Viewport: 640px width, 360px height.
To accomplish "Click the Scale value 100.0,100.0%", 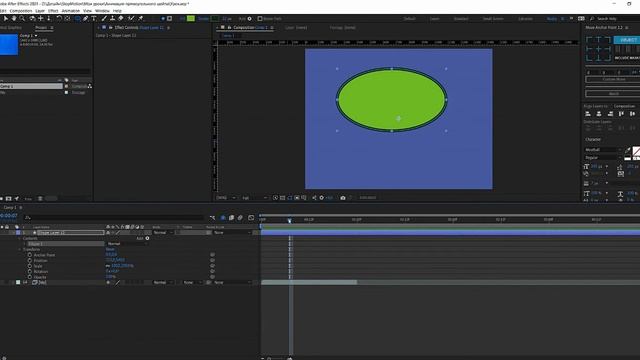I will [122, 266].
